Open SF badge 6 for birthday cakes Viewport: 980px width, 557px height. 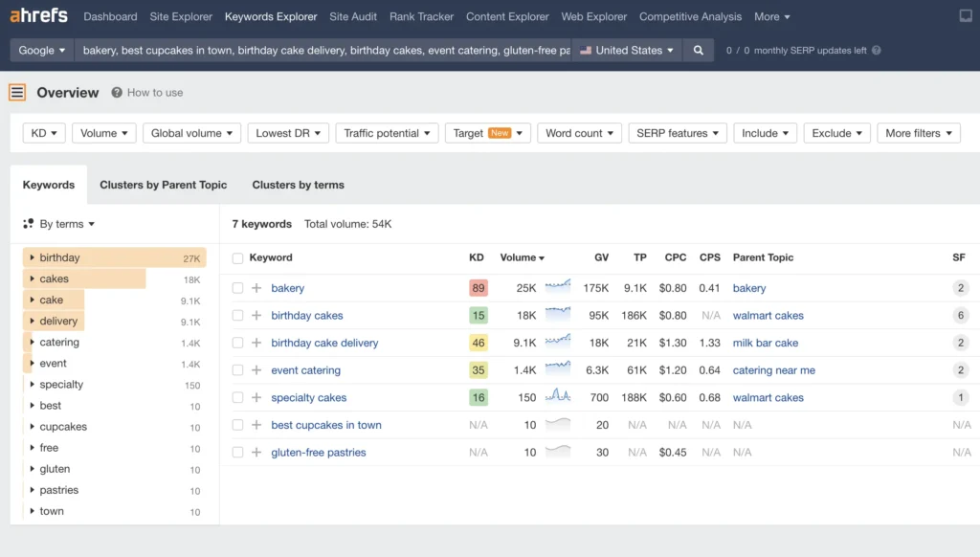[961, 316]
